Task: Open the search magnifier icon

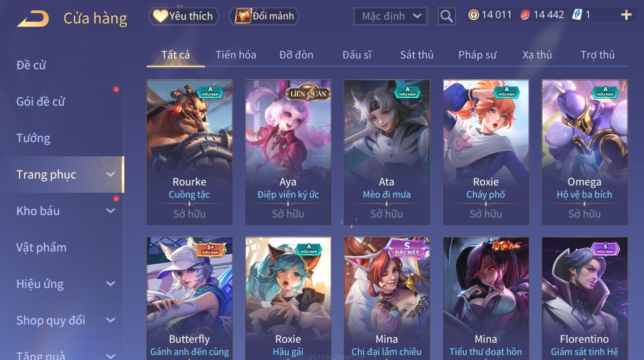Action: pyautogui.click(x=447, y=16)
